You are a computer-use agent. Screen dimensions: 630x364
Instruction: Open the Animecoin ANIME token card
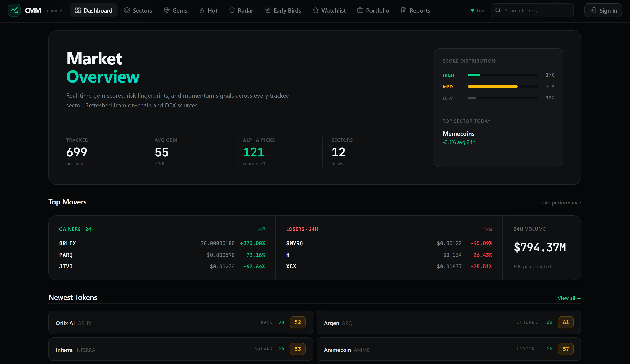tap(449, 349)
